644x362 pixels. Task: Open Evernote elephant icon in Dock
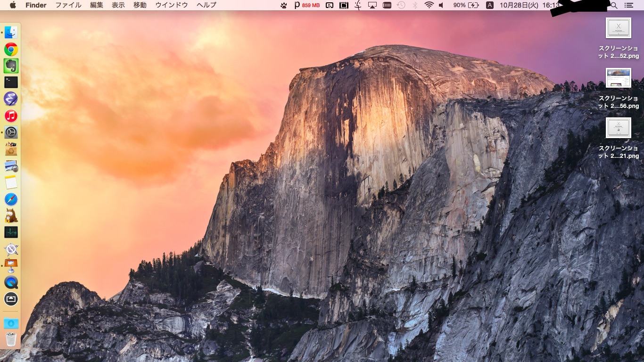(11, 66)
